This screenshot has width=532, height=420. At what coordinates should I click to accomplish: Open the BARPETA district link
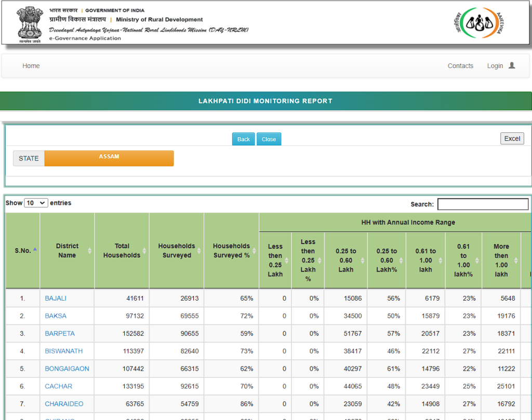[x=60, y=333]
